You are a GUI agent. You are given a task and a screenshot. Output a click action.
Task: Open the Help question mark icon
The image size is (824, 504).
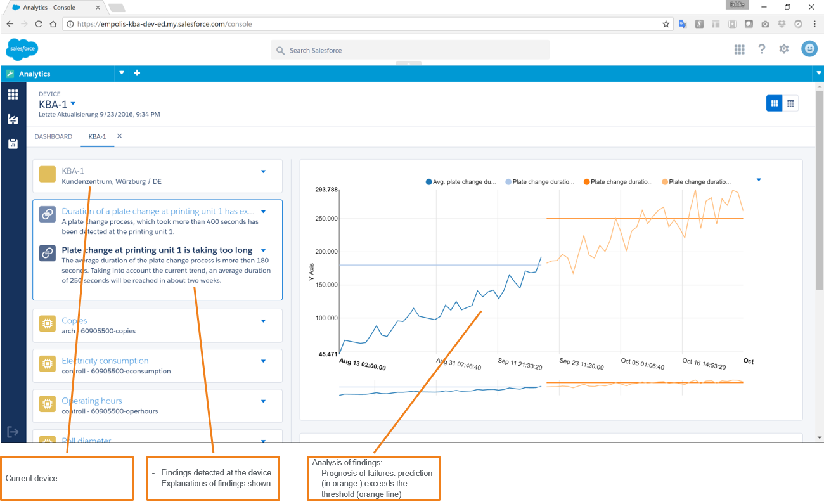[x=761, y=48]
